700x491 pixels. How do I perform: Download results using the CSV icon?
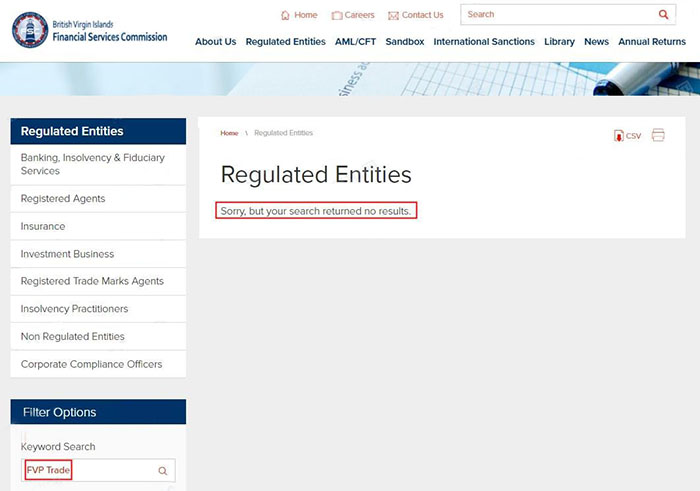pyautogui.click(x=627, y=136)
